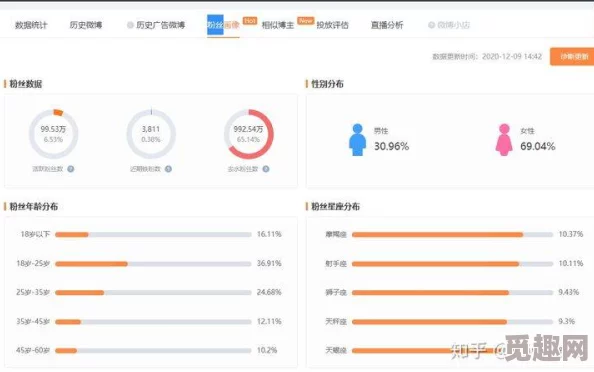This screenshot has width=594, height=372.
Task: Click the 25岁-35岁 age bar
Action: pos(153,292)
